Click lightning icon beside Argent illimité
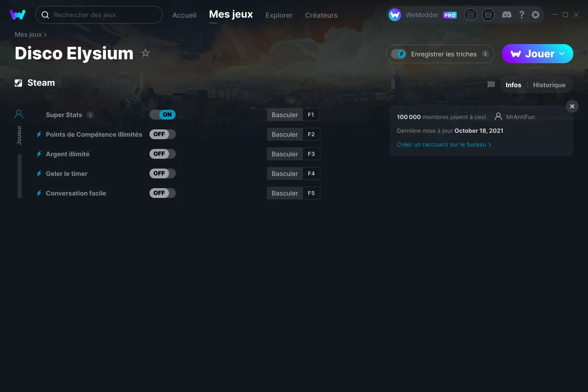This screenshot has height=392, width=588. pyautogui.click(x=39, y=154)
